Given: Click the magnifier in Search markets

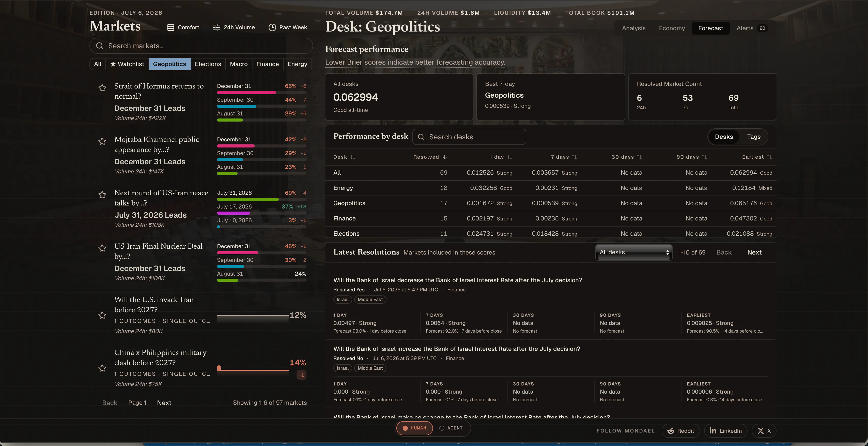Looking at the screenshot, I should click(x=99, y=46).
